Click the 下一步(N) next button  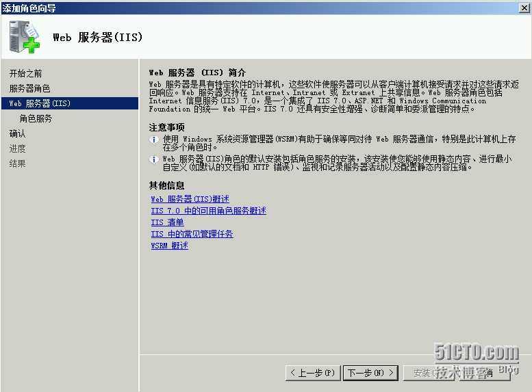[370, 373]
